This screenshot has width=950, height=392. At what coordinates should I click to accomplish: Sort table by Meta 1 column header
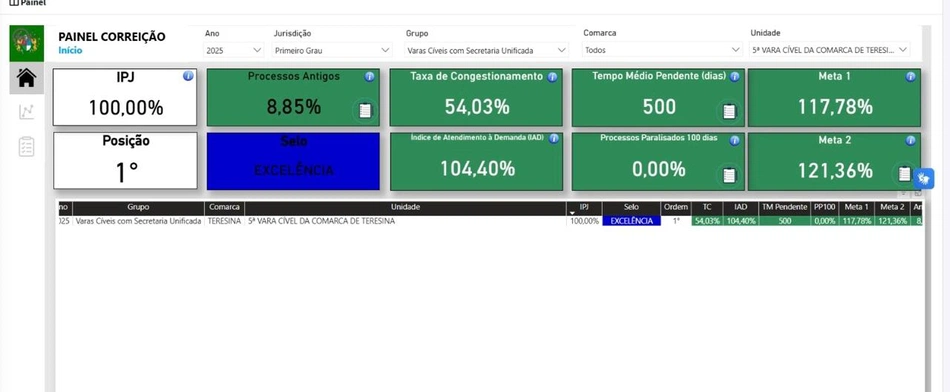point(856,207)
